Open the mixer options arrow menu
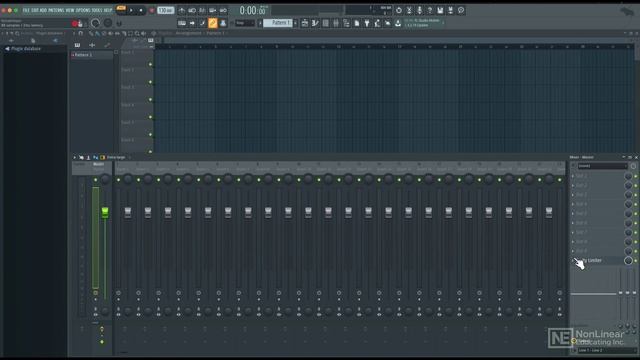 (74, 158)
